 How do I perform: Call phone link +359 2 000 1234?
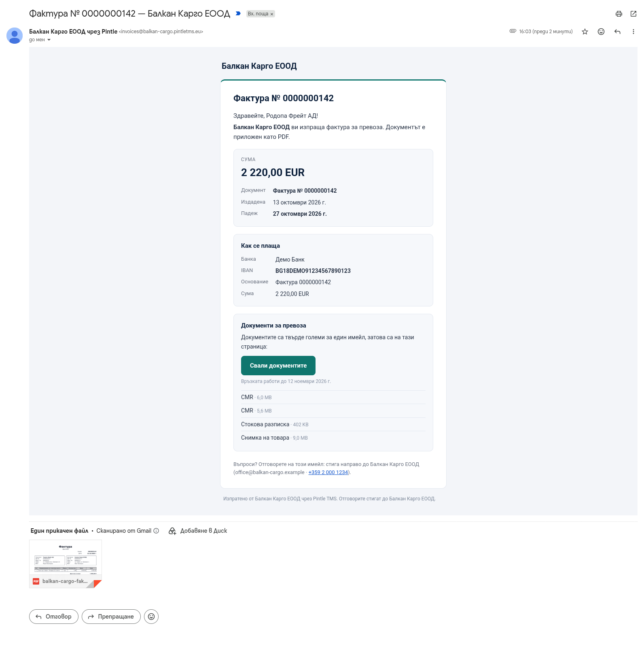click(328, 472)
